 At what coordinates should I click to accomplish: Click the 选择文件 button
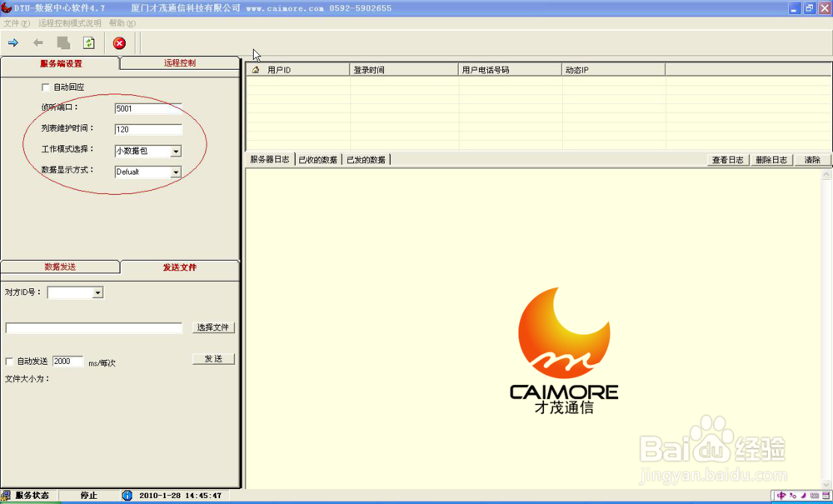(x=213, y=327)
